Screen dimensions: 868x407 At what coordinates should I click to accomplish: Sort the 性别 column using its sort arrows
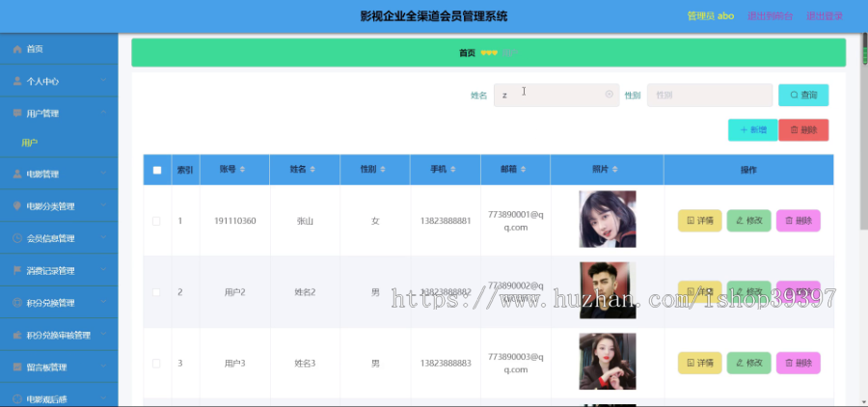(383, 170)
